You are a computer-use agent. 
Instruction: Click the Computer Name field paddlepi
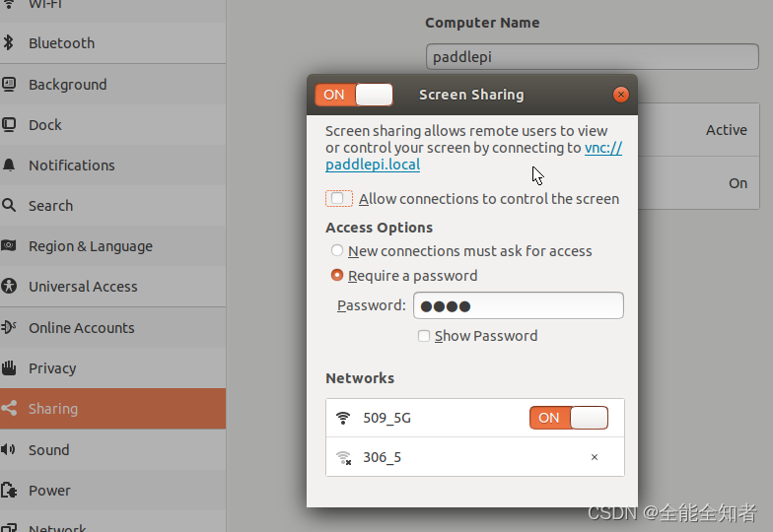click(592, 57)
